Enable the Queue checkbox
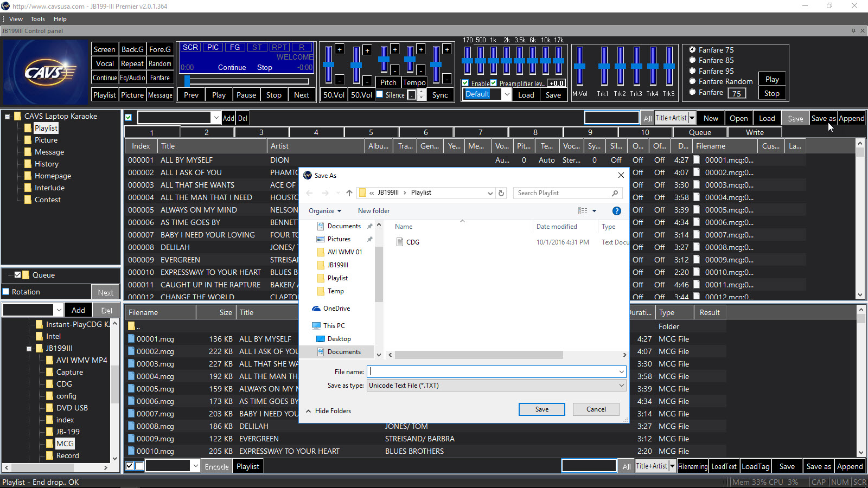Screen dimensions: 868x488 [x=17, y=275]
